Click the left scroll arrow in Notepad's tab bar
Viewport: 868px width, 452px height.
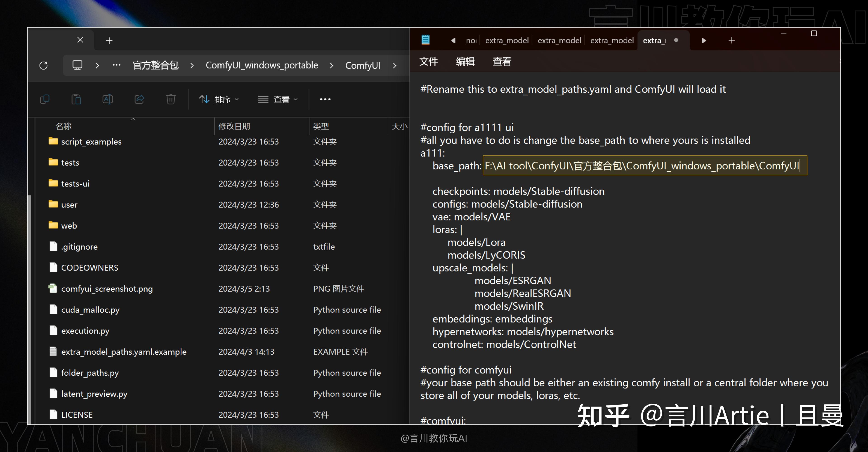[x=453, y=40]
